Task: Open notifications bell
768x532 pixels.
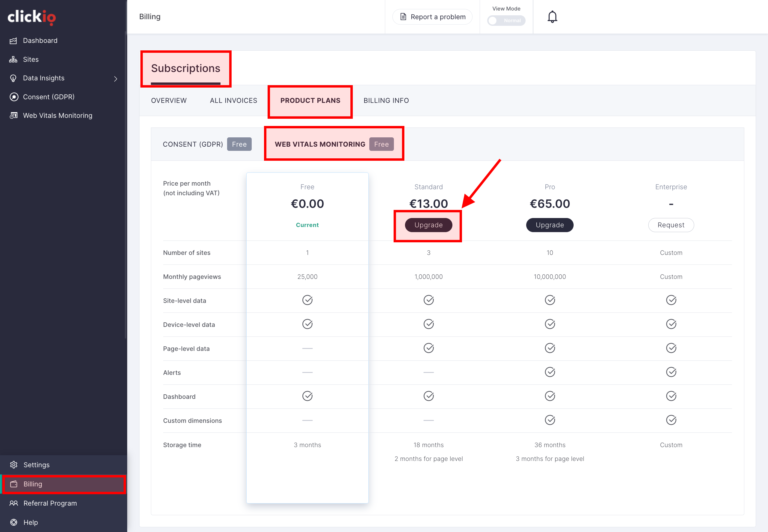Action: coord(552,17)
